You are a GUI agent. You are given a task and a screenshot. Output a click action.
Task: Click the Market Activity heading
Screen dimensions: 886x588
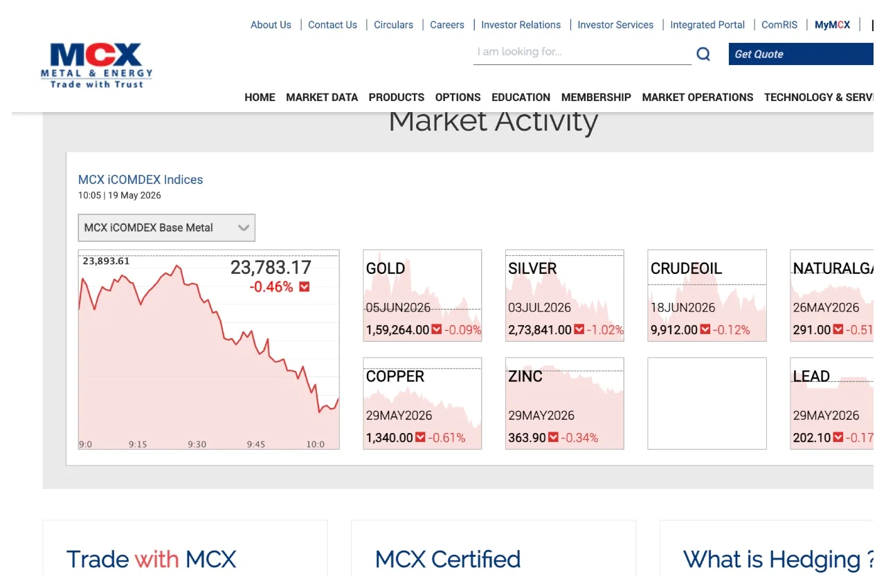tap(494, 123)
